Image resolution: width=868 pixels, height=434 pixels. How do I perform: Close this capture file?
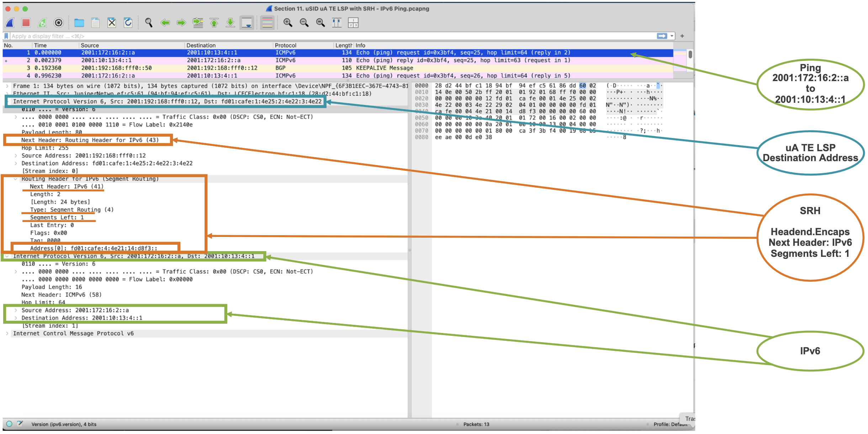point(112,23)
